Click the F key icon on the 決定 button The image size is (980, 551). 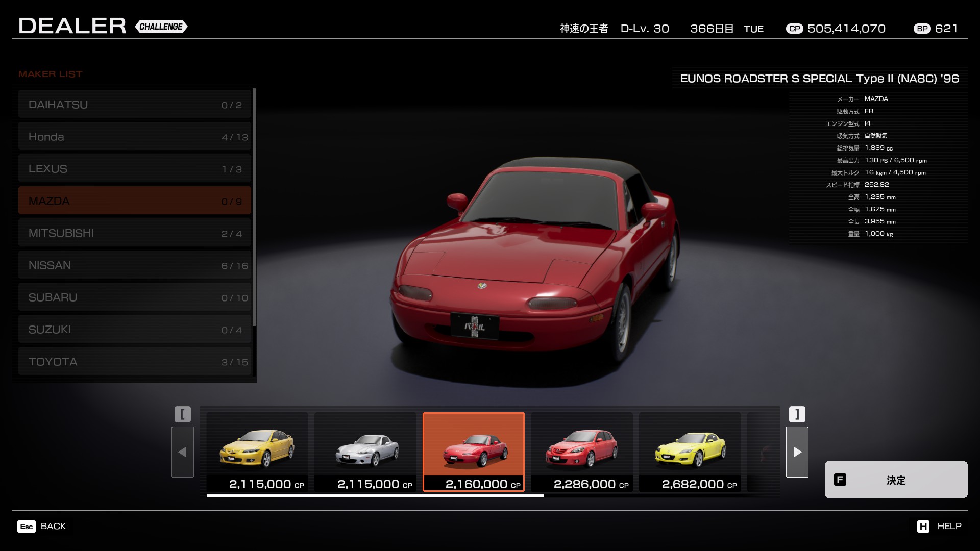[840, 480]
